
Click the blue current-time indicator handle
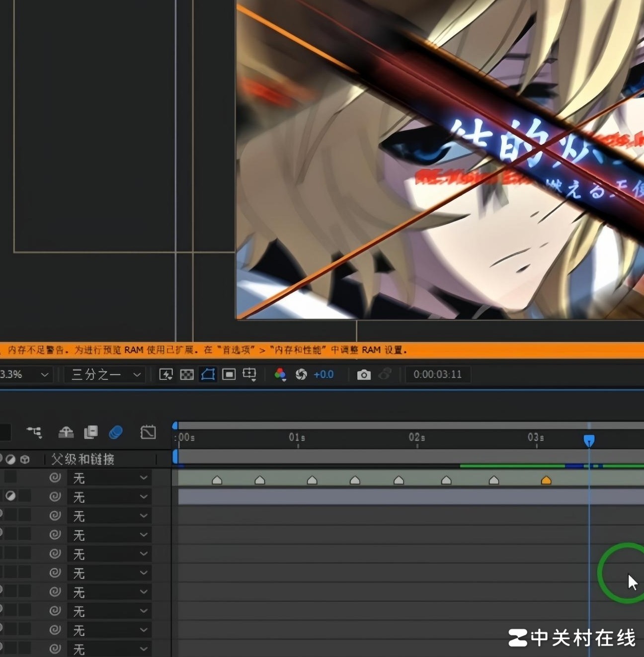589,440
